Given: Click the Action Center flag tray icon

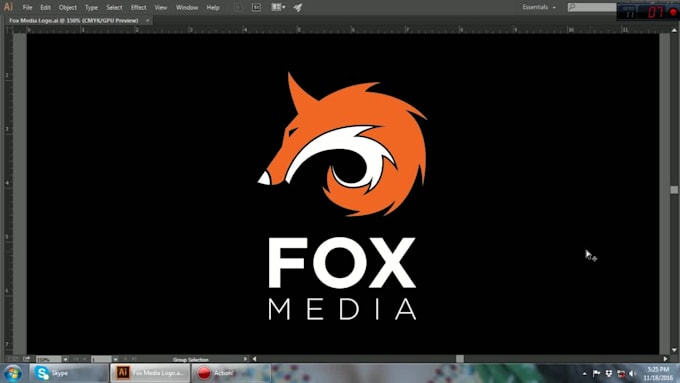Looking at the screenshot, I should 596,373.
